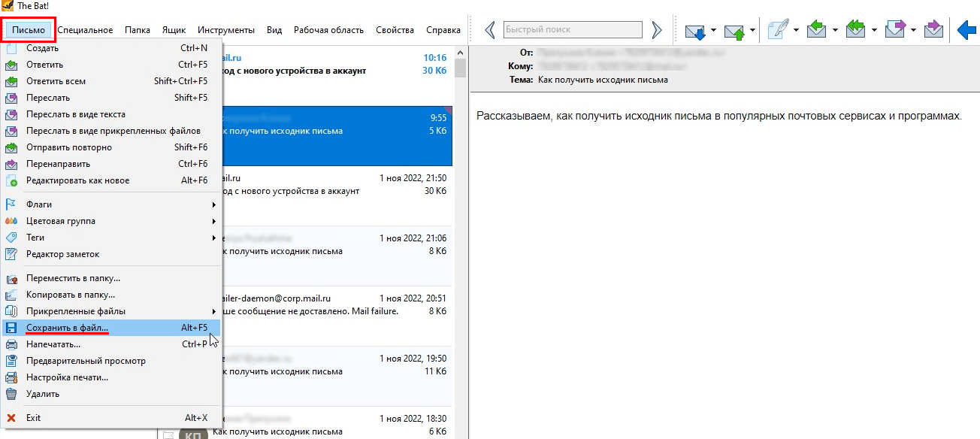Screen dimensions: 980x439
Task: Choose Сохранить в файл... from the menu
Action: pos(68,328)
